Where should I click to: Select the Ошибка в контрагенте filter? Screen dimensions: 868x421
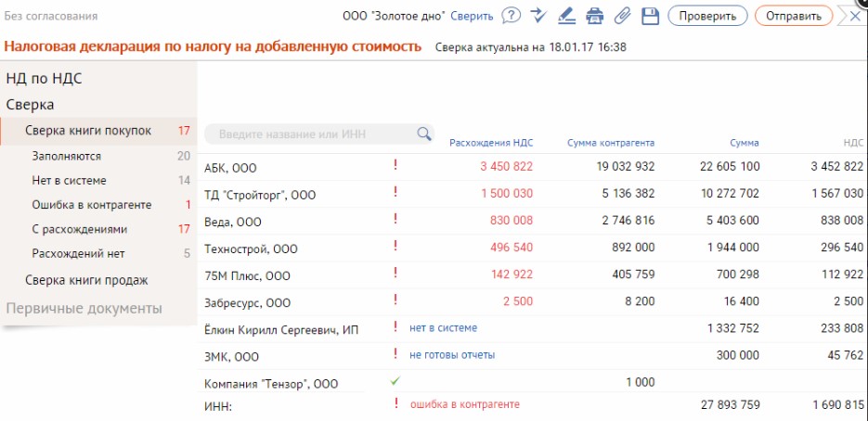(x=92, y=205)
